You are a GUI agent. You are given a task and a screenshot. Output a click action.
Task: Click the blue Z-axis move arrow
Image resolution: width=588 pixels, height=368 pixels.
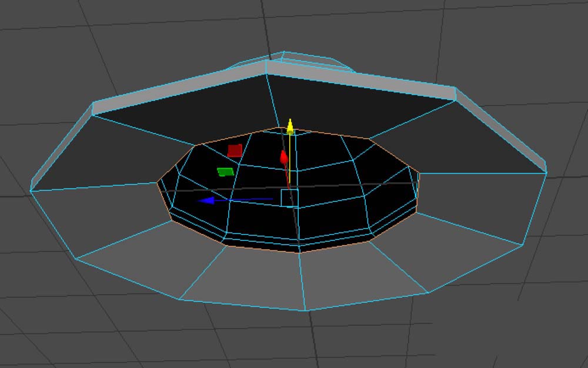(206, 200)
